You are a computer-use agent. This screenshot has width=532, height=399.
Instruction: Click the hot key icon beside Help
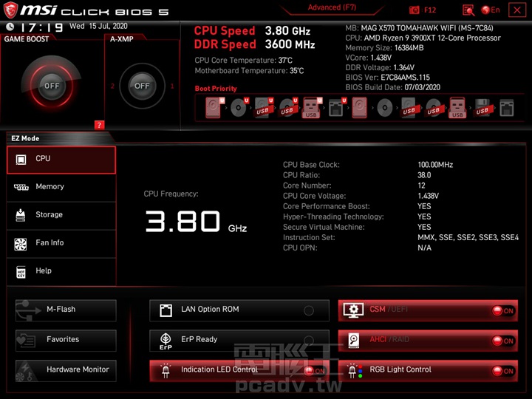tap(21, 272)
